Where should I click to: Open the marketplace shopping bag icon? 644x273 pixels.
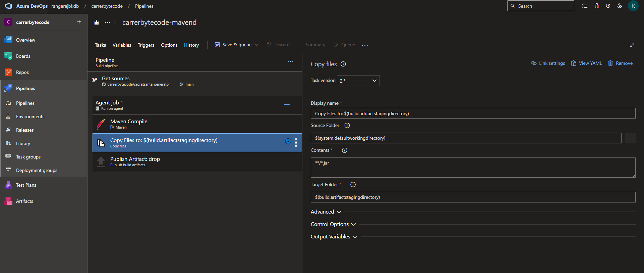coord(597,6)
